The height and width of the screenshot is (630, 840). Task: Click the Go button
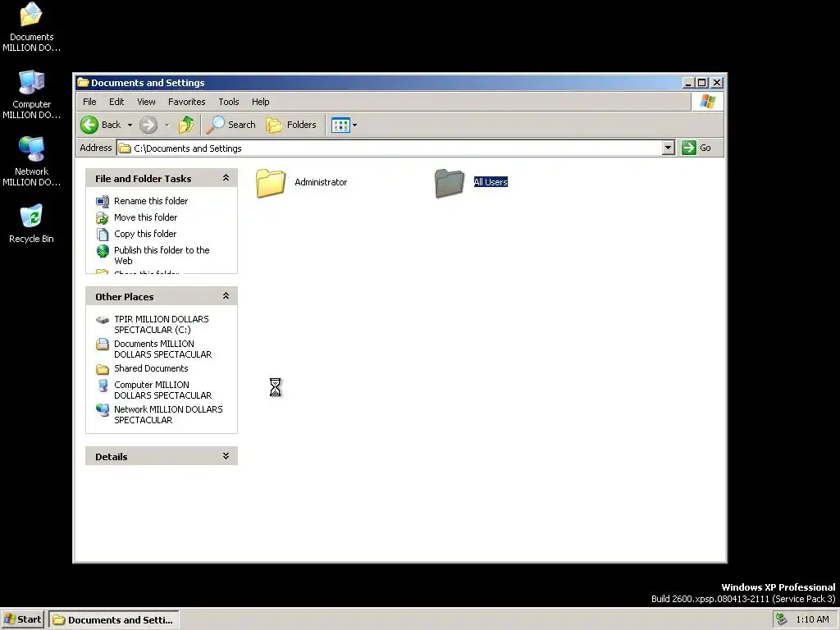click(x=696, y=148)
